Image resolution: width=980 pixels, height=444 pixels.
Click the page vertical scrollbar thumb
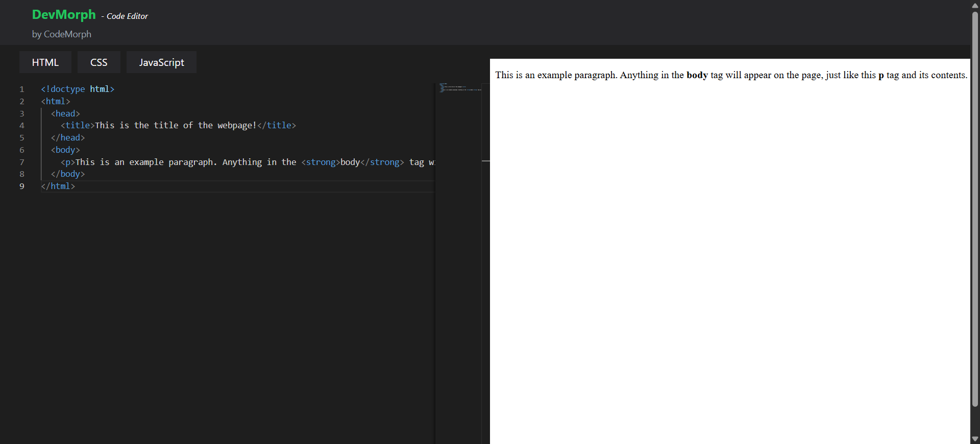975,204
